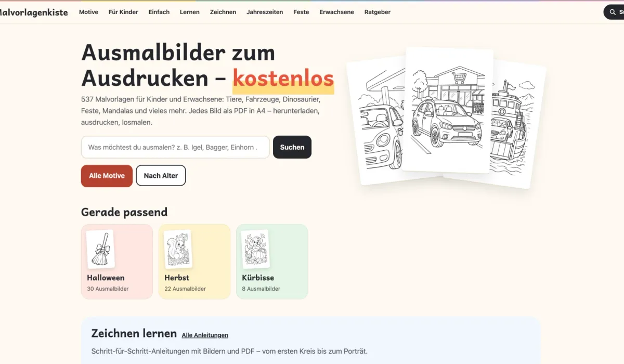Go to Malvorlagenkiste home logo
This screenshot has height=364, width=624.
point(33,12)
